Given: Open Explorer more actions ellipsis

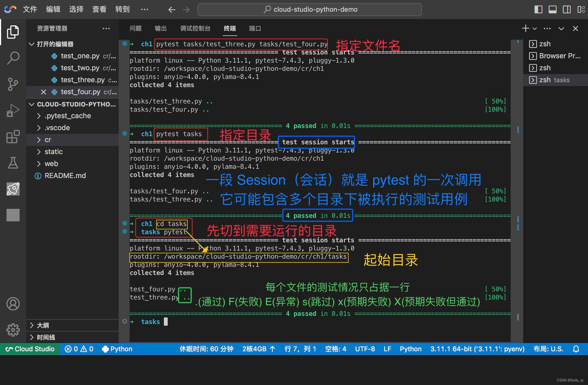Looking at the screenshot, I should tap(106, 28).
